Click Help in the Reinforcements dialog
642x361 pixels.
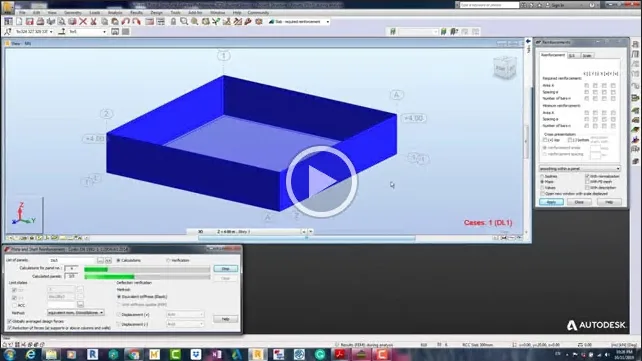(x=609, y=202)
